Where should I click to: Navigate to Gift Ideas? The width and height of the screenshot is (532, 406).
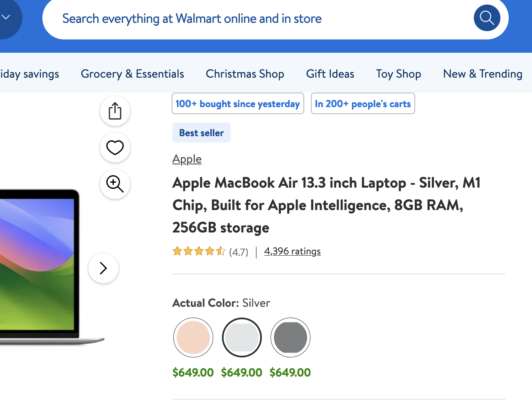click(x=330, y=74)
